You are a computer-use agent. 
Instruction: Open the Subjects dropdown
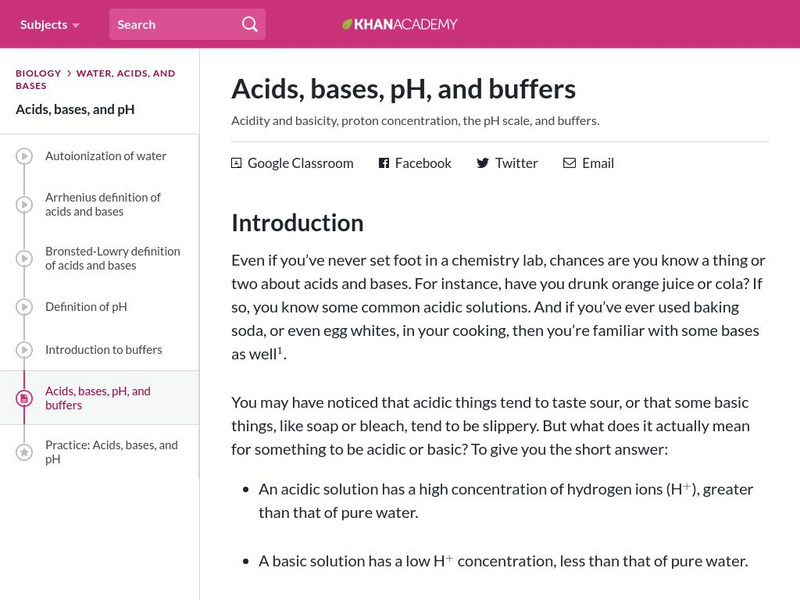coord(43,22)
